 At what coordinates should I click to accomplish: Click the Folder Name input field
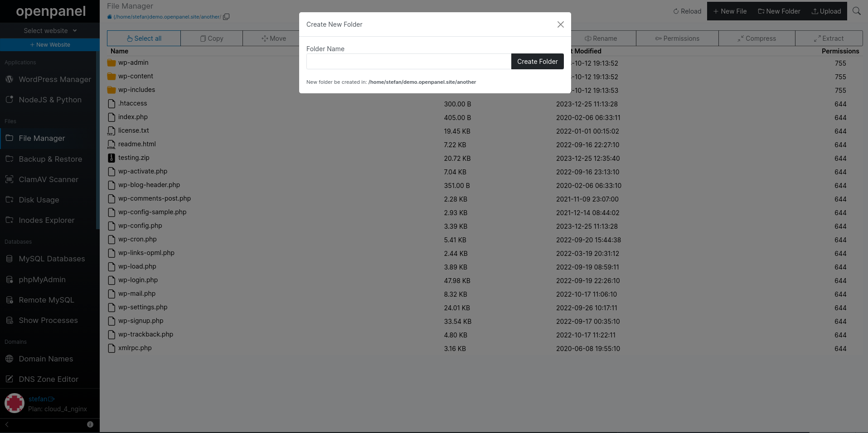tap(409, 62)
